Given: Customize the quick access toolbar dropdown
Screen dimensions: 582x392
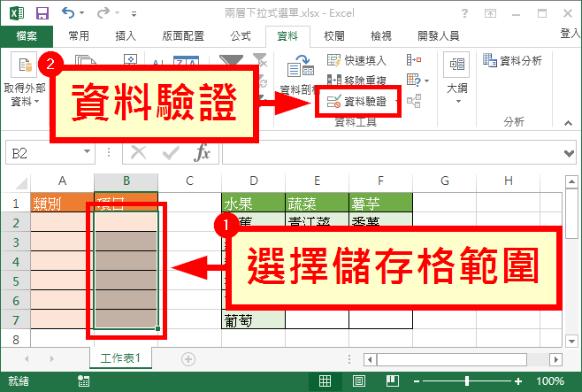Looking at the screenshot, I should (x=134, y=14).
